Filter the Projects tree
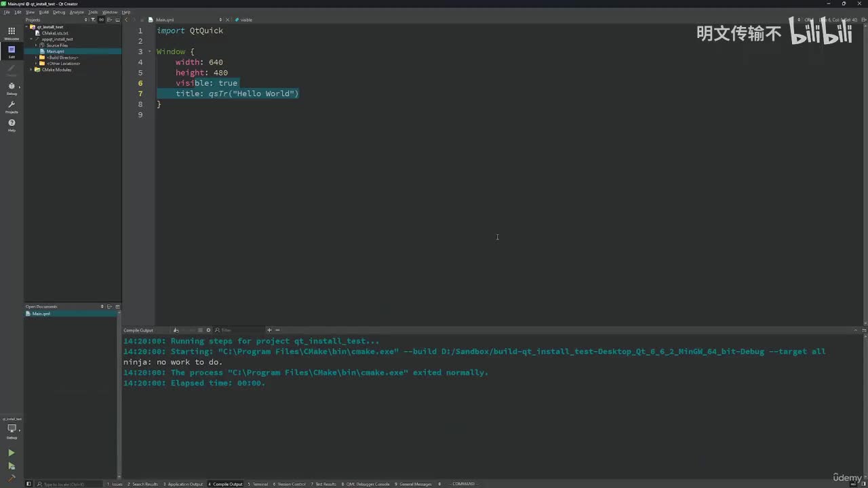Viewport: 868px width, 488px height. tap(93, 20)
